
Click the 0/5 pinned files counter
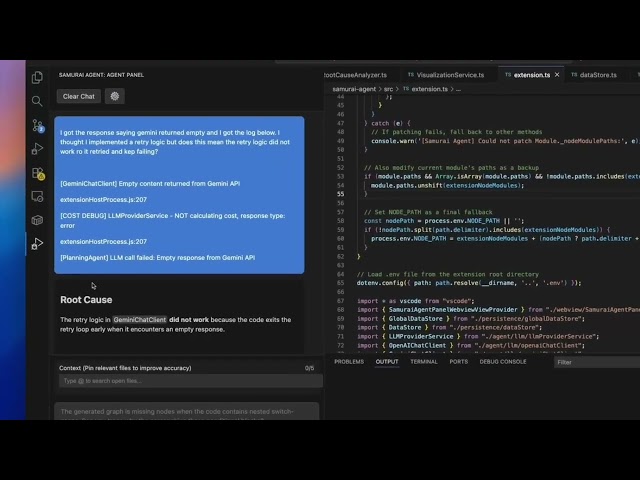click(x=309, y=368)
